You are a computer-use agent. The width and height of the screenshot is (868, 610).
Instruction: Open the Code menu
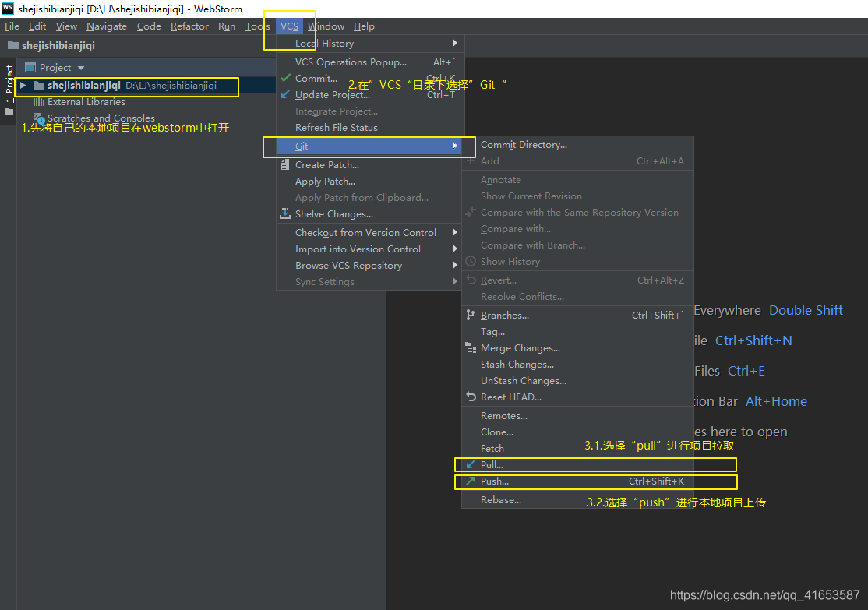tap(149, 26)
